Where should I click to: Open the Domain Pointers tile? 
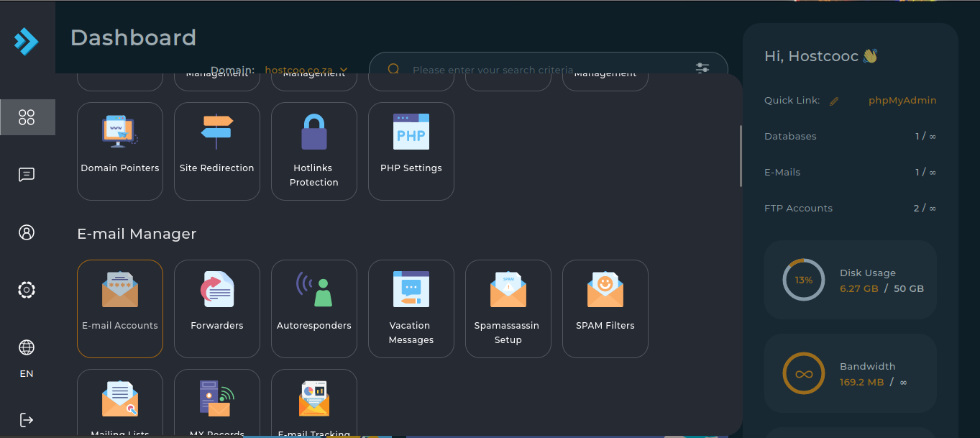[x=120, y=151]
